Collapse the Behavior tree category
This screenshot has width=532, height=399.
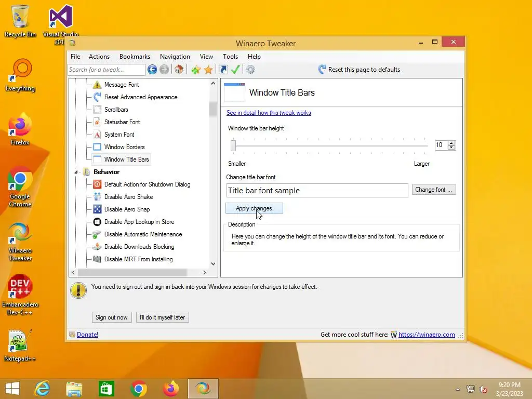76,172
